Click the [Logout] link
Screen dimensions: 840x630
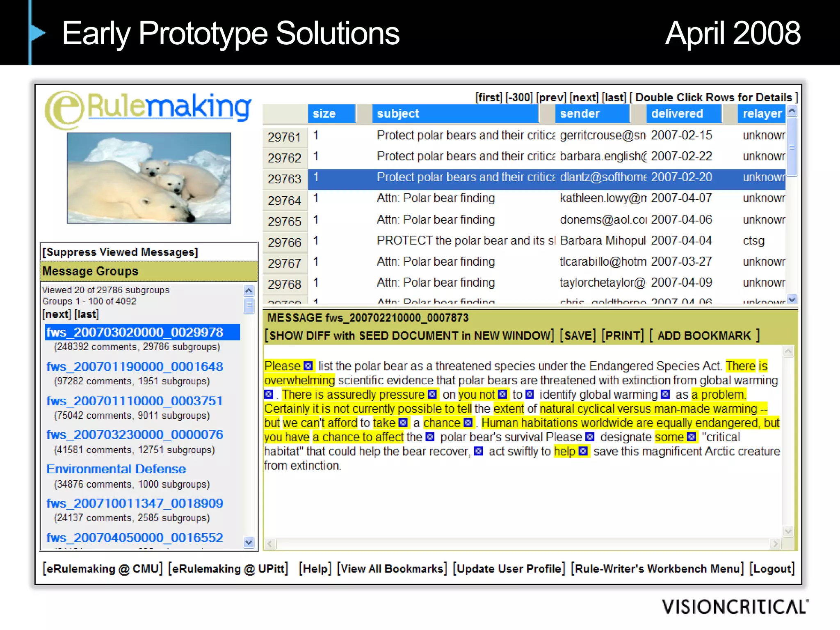point(772,568)
